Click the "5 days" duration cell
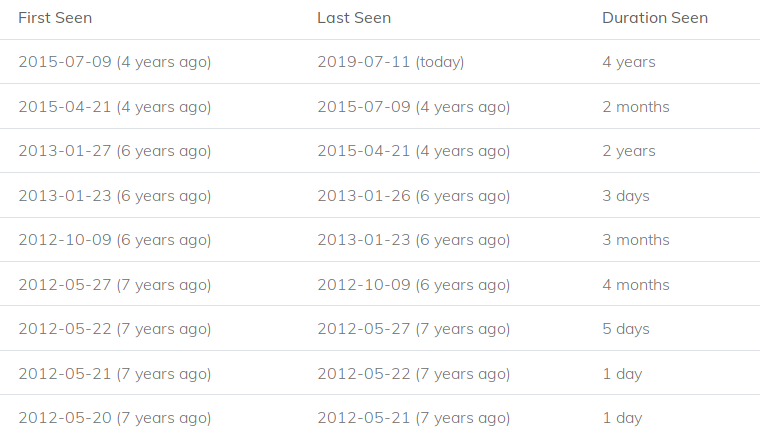This screenshot has height=434, width=762. click(626, 329)
